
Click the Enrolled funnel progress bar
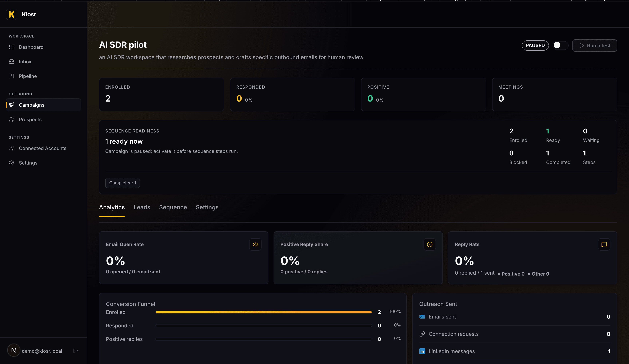click(264, 312)
